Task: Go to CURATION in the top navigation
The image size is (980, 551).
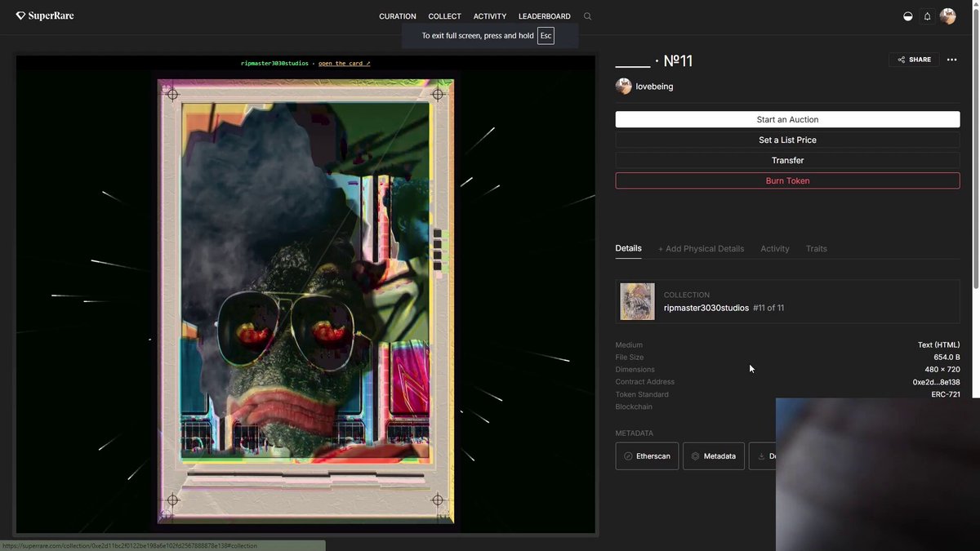Action: [x=398, y=16]
